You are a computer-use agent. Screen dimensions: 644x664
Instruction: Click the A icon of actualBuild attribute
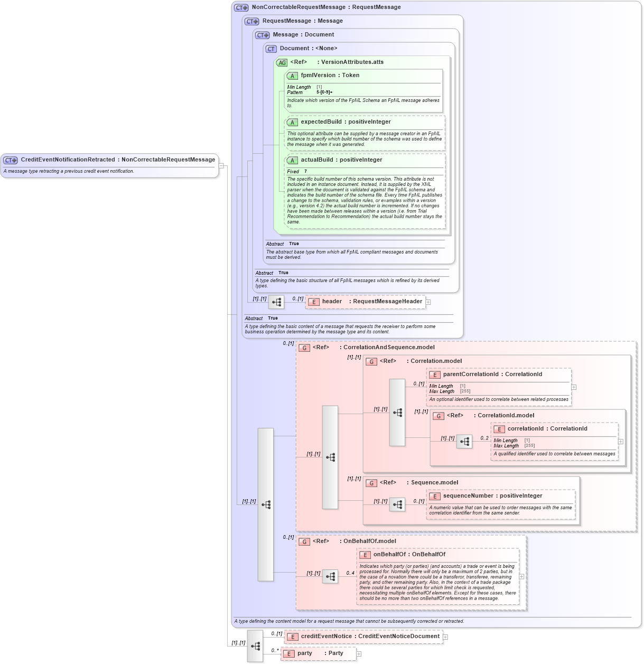[x=292, y=160]
